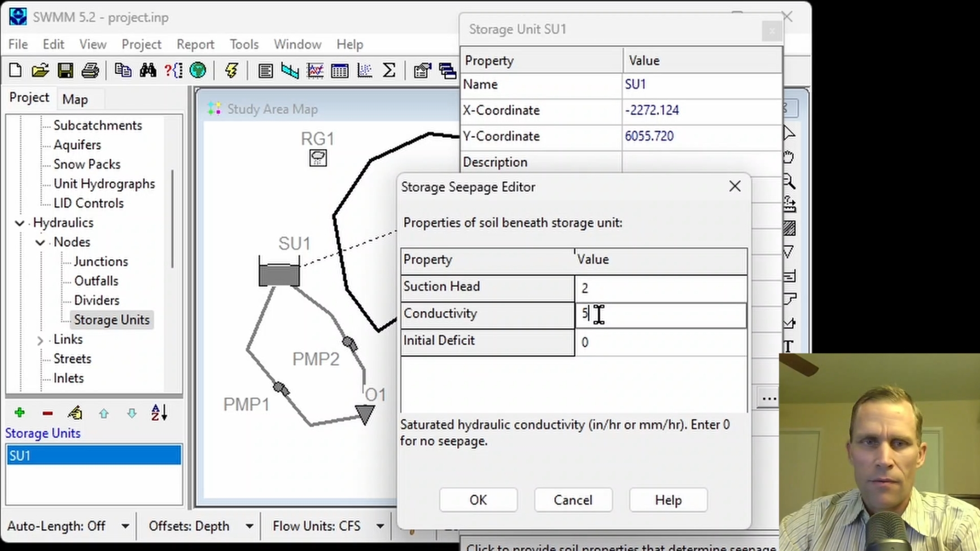Select Storage Units tree item

tap(112, 320)
